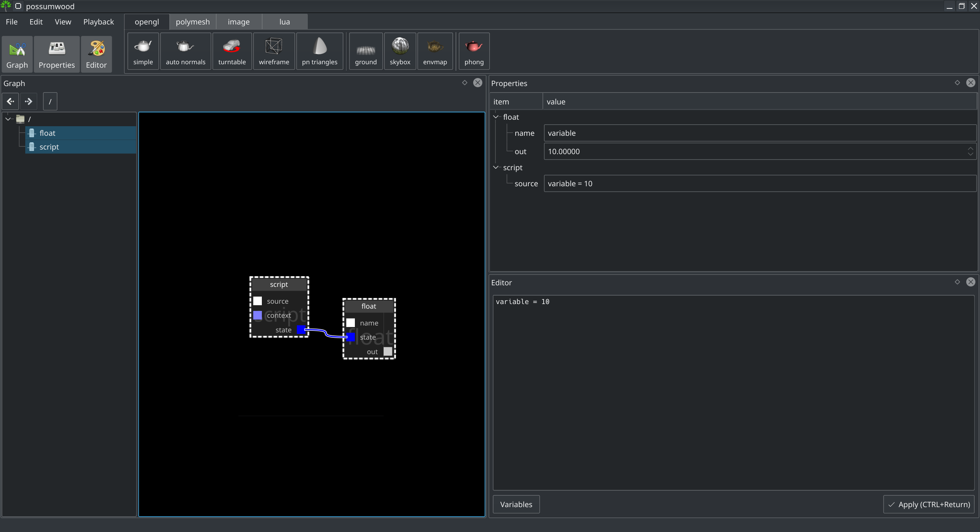Expand the float property section

(496, 117)
